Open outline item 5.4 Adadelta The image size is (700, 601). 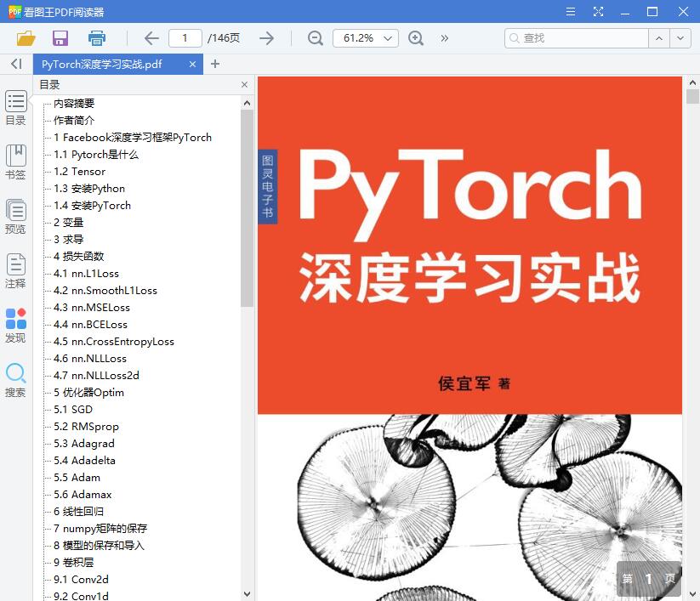click(84, 460)
